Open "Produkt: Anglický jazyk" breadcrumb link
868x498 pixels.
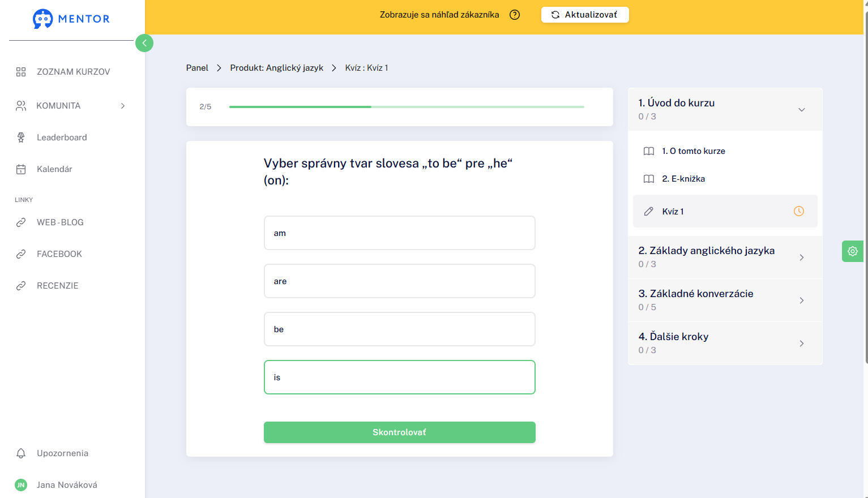tap(277, 68)
